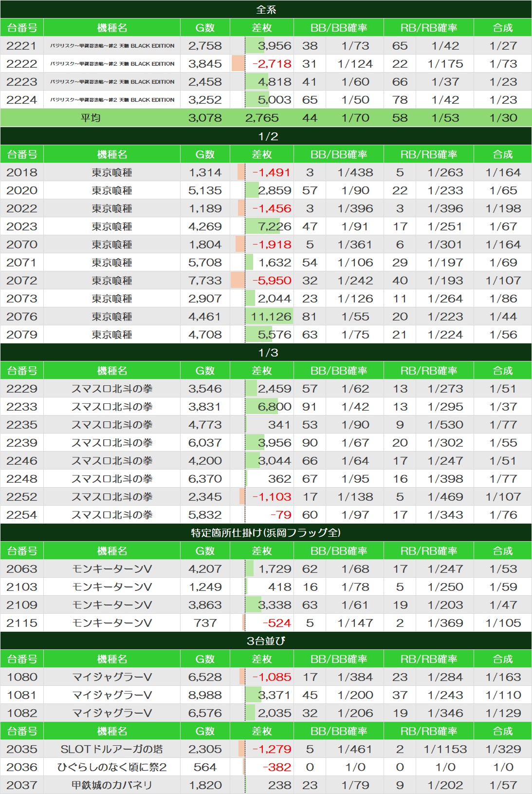Select G数 8,988 for machine 1081

click(x=205, y=695)
